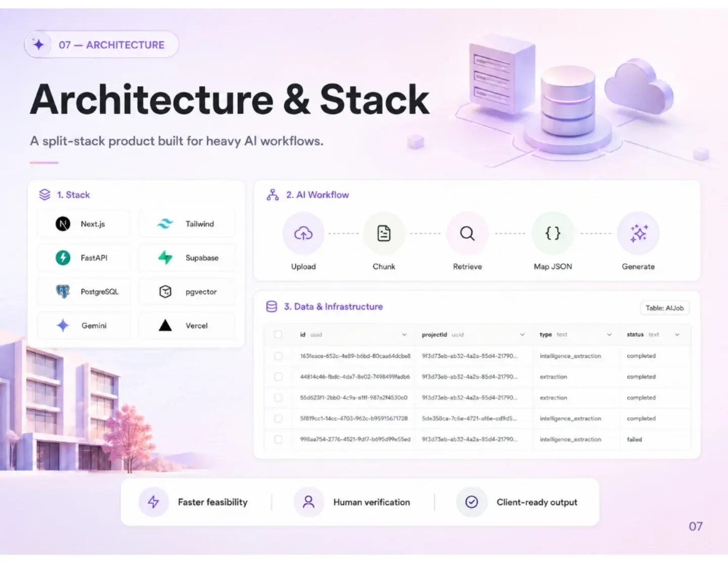Select the pgvector cube icon

pos(165,291)
